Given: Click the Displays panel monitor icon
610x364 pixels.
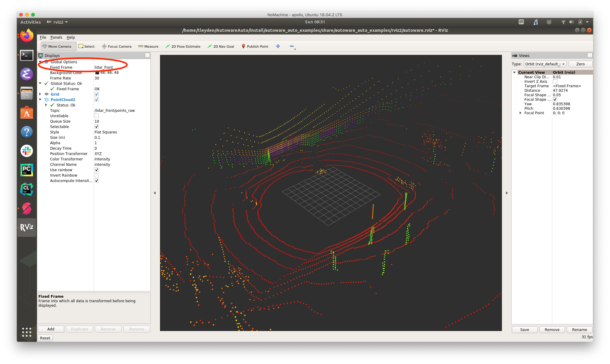Looking at the screenshot, I should click(41, 55).
